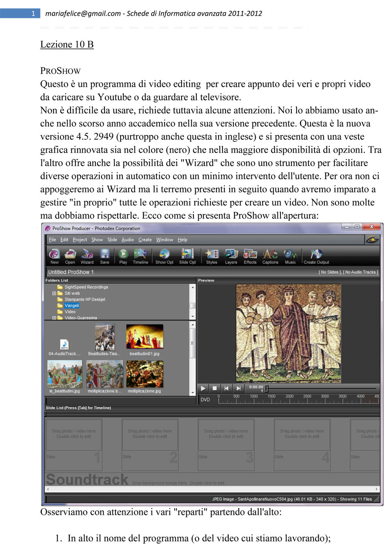
Task: Open the Captions tool
Action: click(x=270, y=256)
